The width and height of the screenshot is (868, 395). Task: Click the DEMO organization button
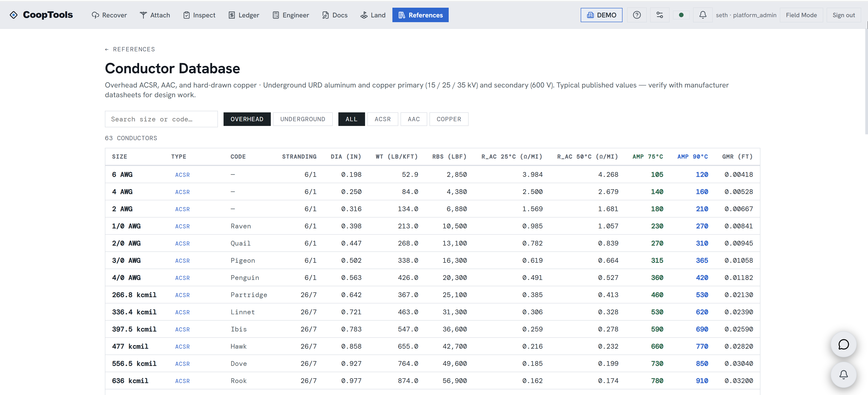tap(601, 15)
